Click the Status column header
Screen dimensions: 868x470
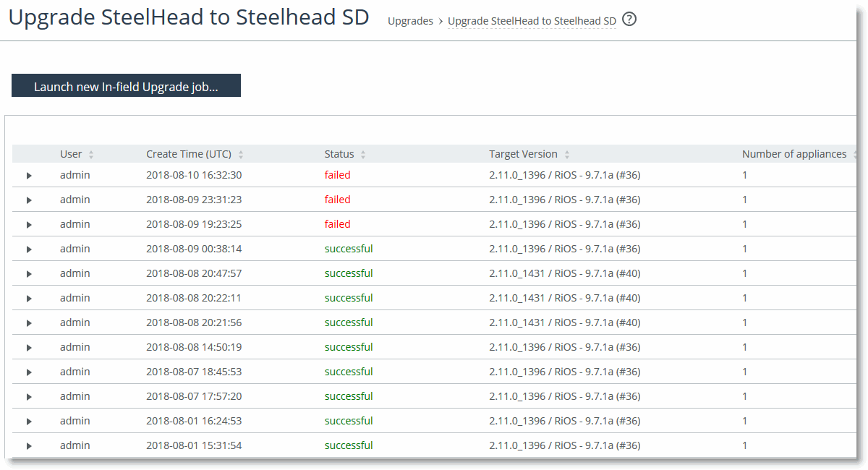[x=339, y=154]
